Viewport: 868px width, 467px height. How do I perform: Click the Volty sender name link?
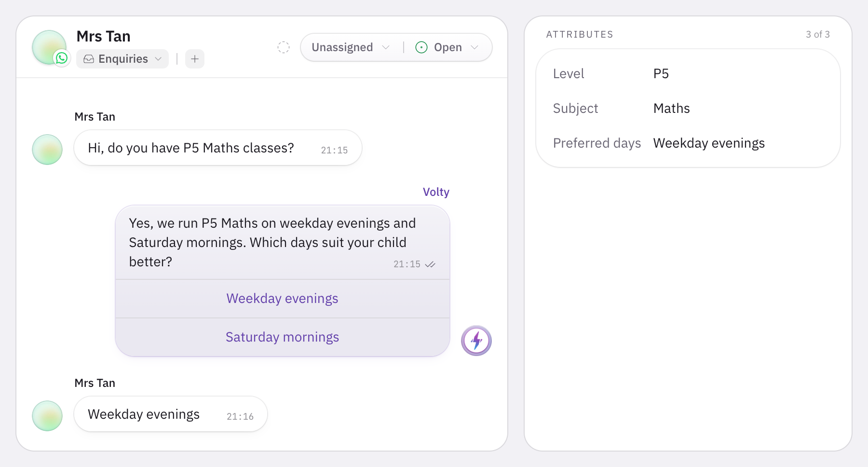(436, 192)
